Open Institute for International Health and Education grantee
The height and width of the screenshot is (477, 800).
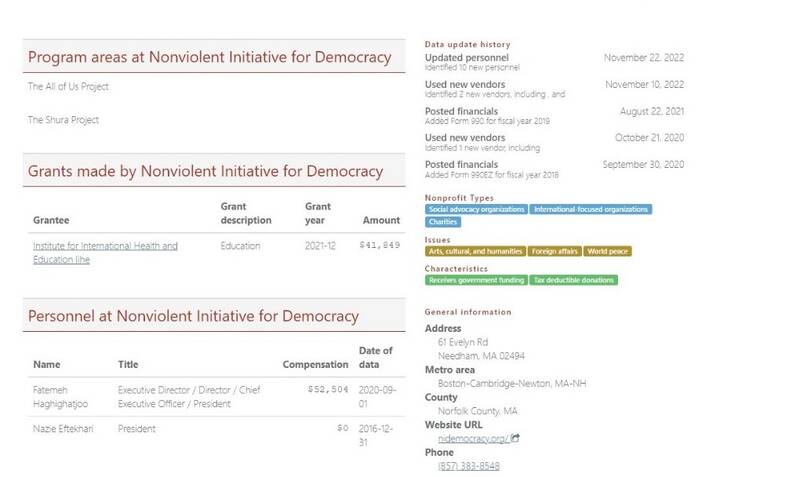(x=105, y=251)
